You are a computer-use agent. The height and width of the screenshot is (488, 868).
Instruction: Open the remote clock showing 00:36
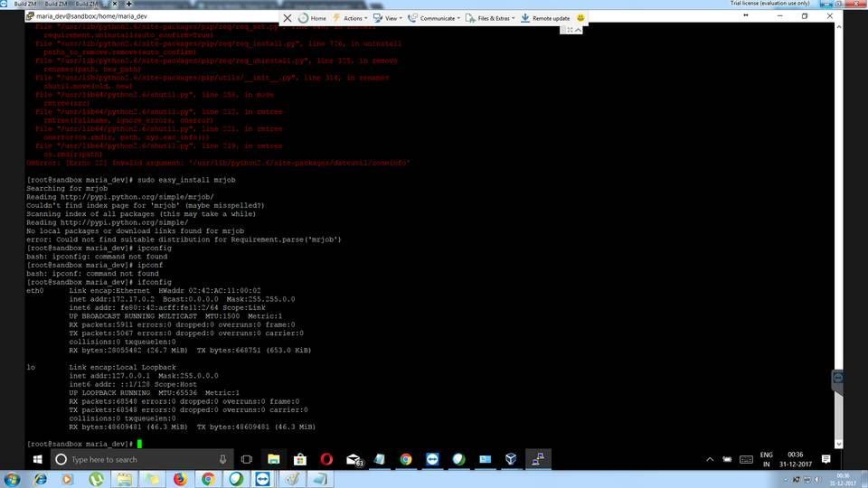coord(796,459)
